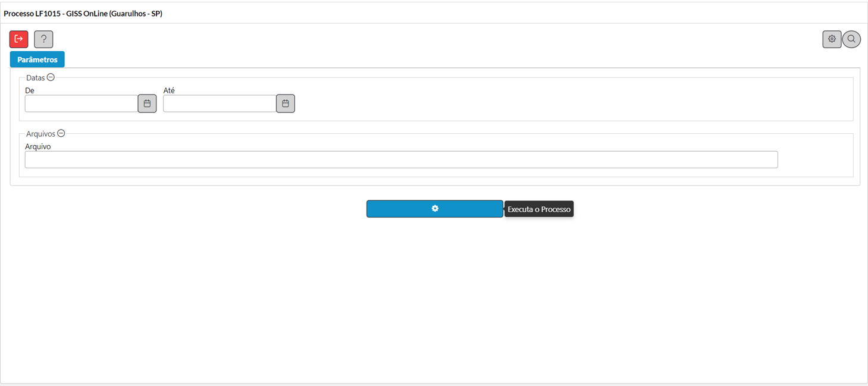Click into the Arquivo text field
Viewport: 868px width, 386px height.
pyautogui.click(x=401, y=159)
